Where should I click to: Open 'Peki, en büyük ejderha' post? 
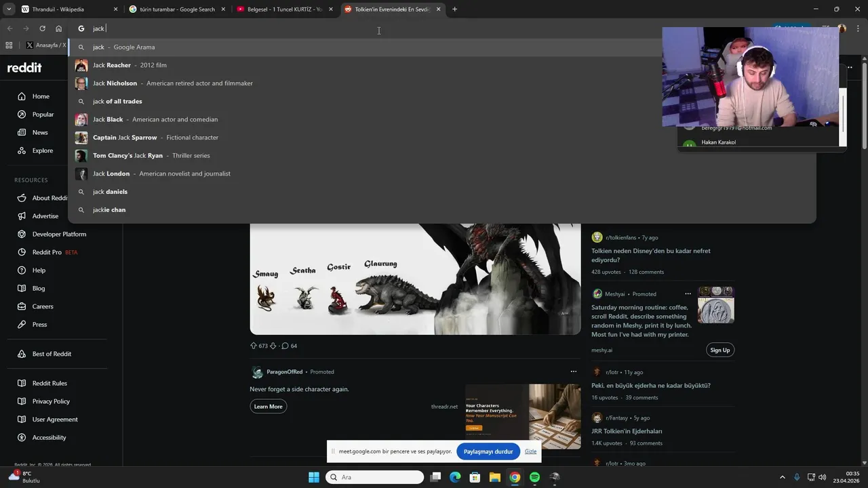(651, 386)
